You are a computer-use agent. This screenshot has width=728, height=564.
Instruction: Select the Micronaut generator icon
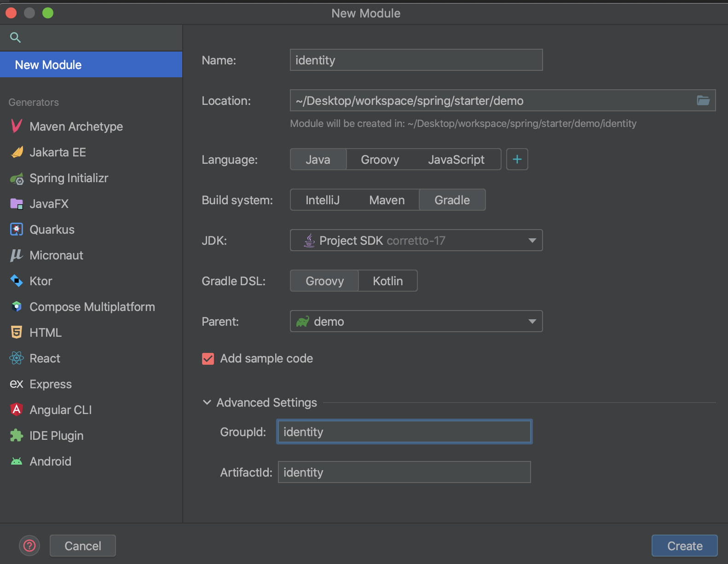17,255
